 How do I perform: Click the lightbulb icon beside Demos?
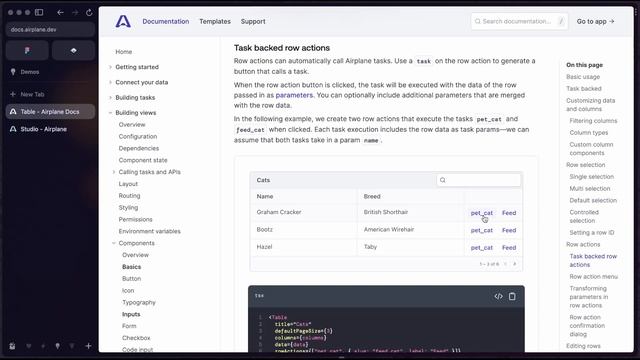[x=13, y=72]
